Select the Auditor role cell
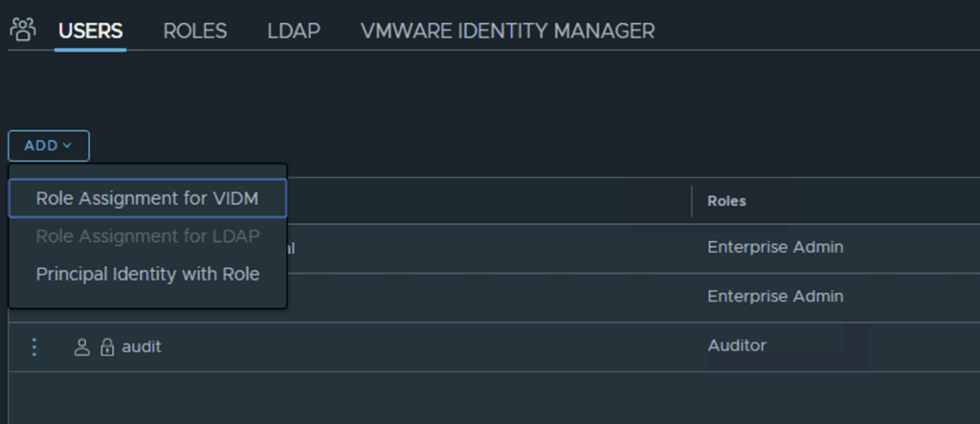Image resolution: width=980 pixels, height=424 pixels. (x=736, y=346)
